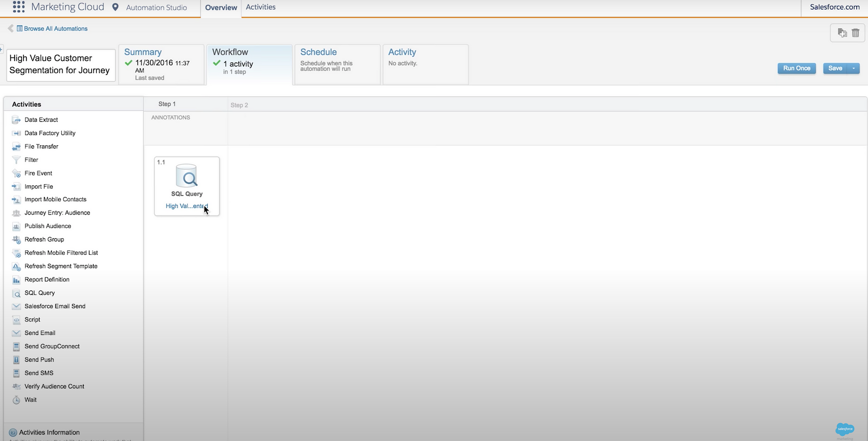
Task: Click the Refresh Segment Template label
Action: tap(61, 266)
